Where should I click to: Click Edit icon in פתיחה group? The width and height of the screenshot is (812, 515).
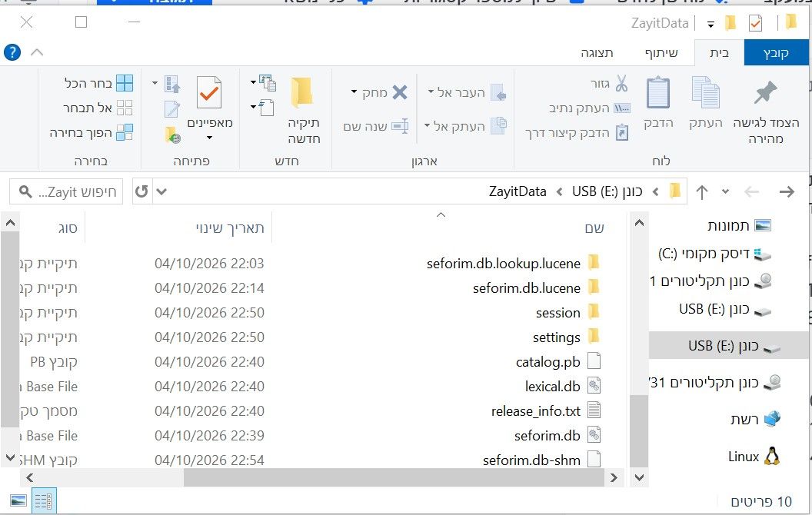click(x=172, y=108)
